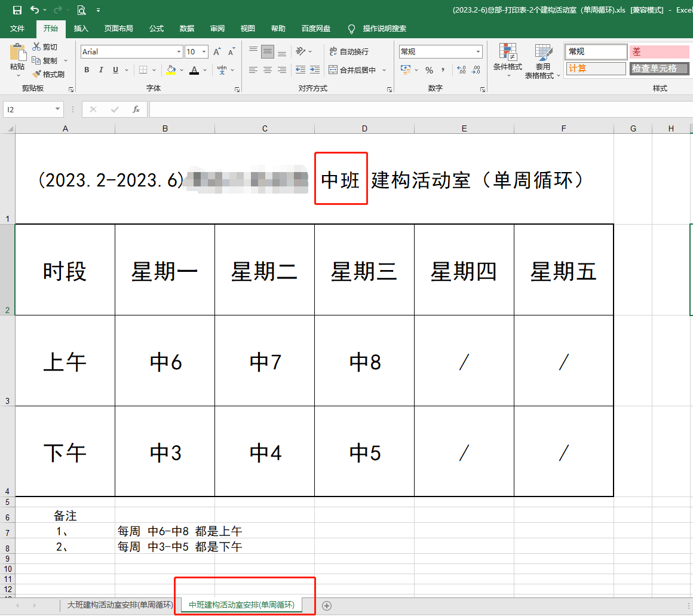Open text orientation options
Image resolution: width=693 pixels, height=616 pixels.
301,52
